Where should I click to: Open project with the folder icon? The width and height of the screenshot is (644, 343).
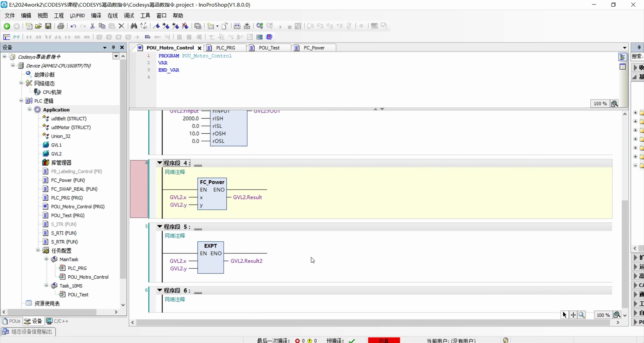(x=38, y=26)
